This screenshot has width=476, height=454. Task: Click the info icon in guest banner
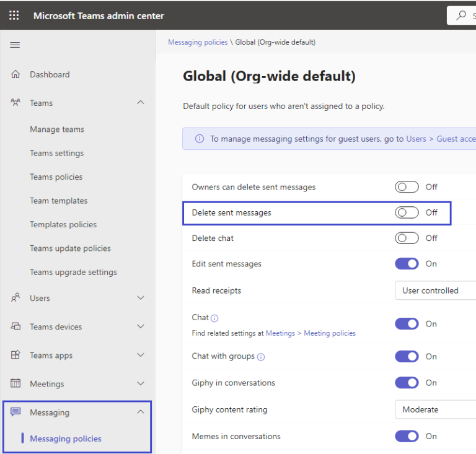tap(200, 139)
